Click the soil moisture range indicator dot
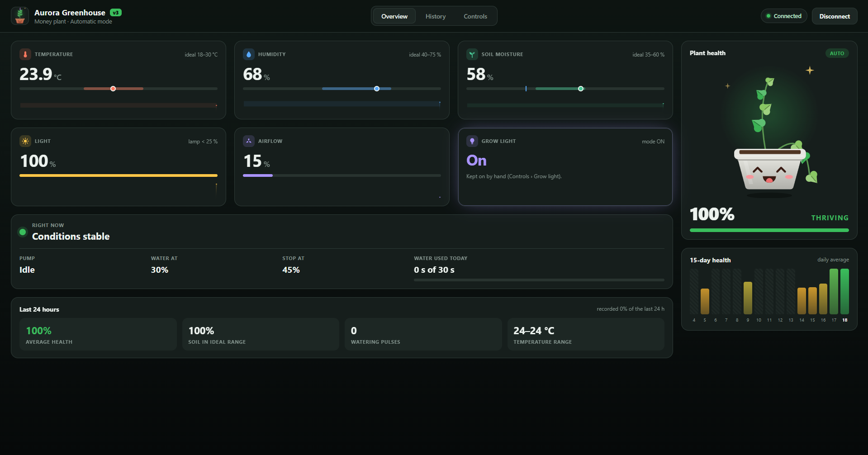Screen dimensions: 868x455 581,89
